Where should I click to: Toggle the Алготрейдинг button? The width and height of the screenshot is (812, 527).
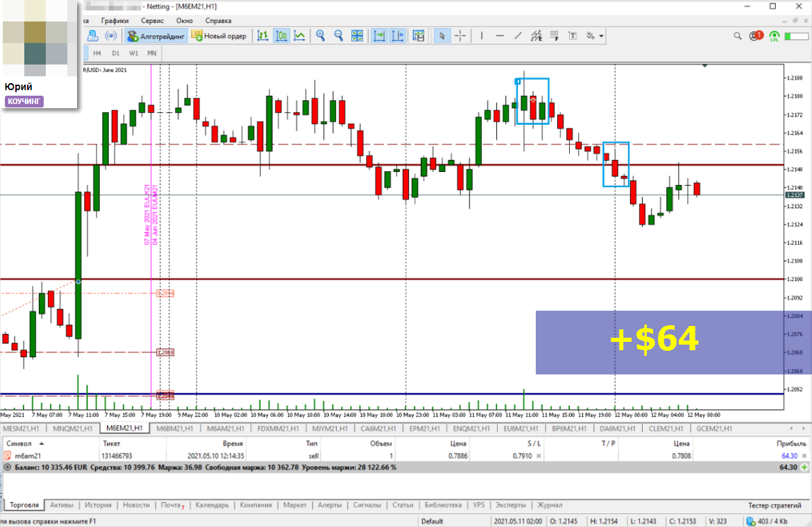coord(156,36)
